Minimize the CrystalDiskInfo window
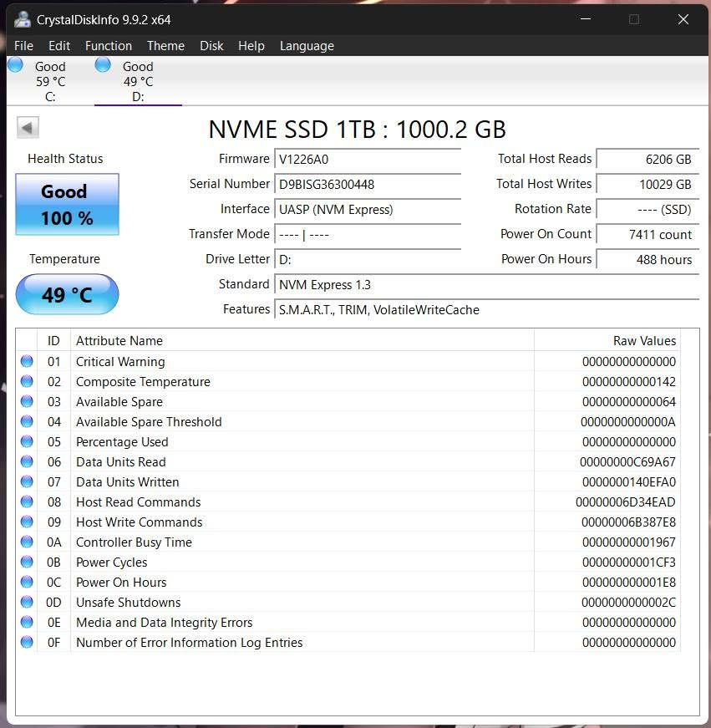 (x=586, y=19)
